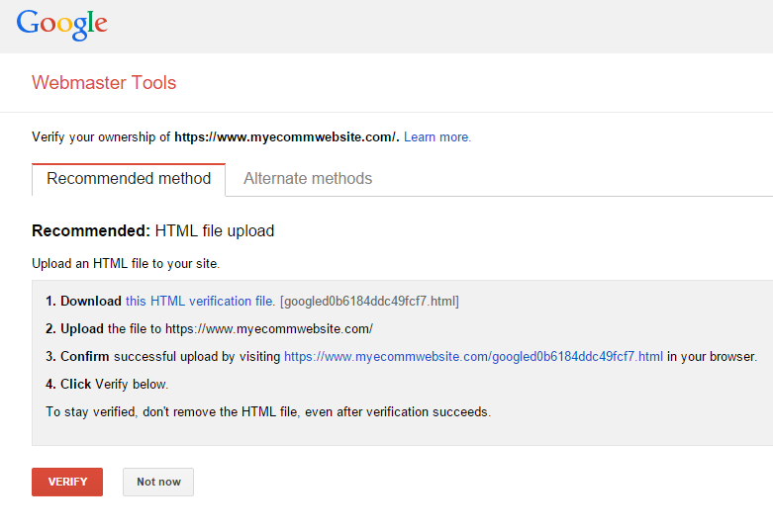
Task: Click the 'To stay verified' note text
Action: (267, 411)
